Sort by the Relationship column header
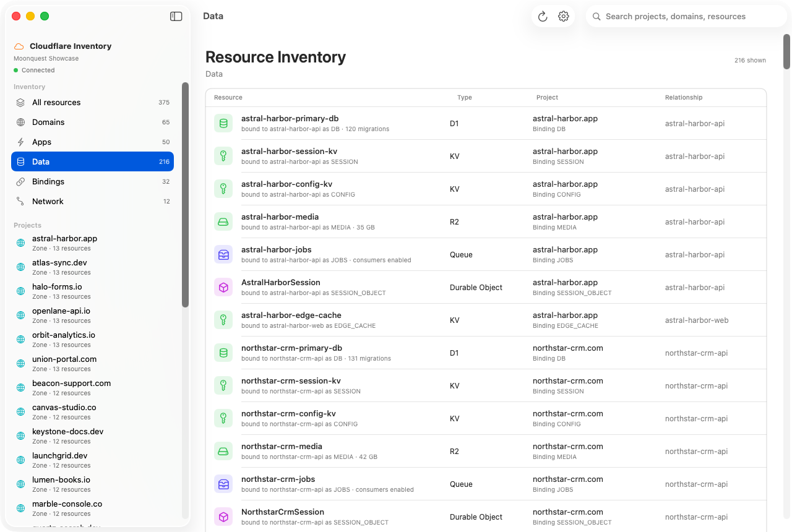 [x=684, y=98]
